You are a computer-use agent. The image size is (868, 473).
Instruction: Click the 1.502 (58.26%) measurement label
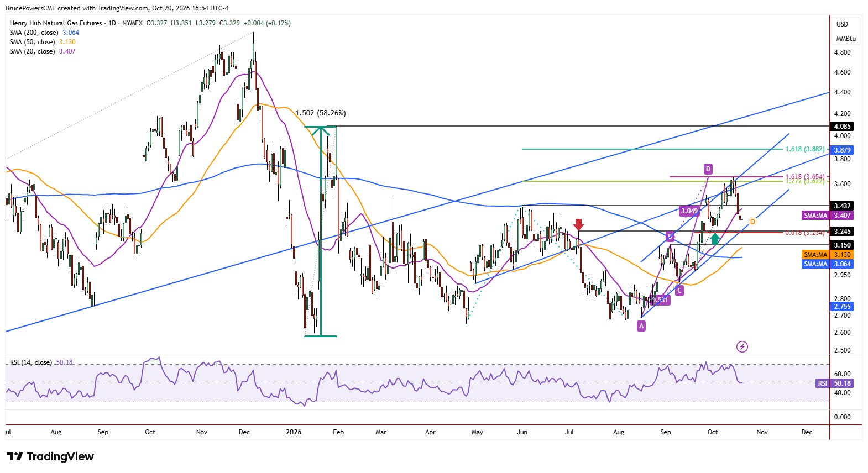(321, 113)
